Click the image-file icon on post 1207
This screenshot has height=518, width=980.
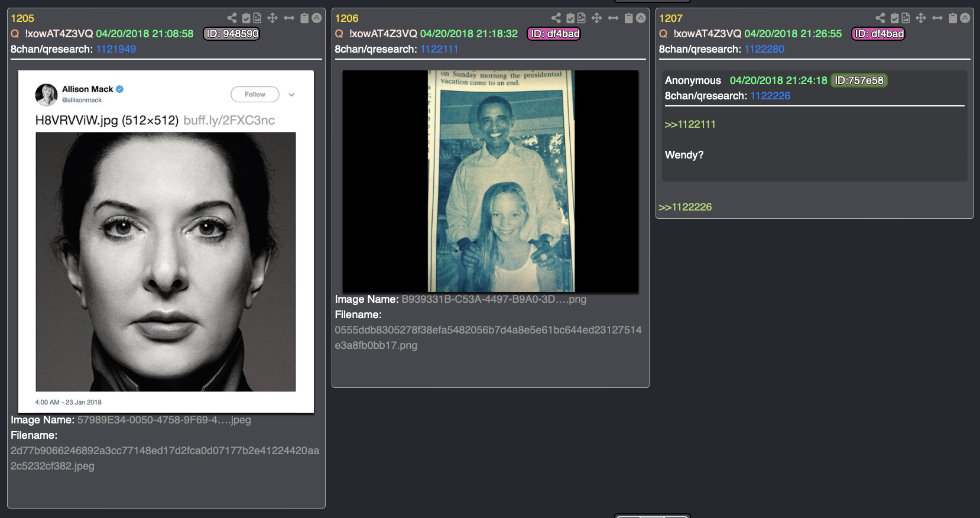906,18
